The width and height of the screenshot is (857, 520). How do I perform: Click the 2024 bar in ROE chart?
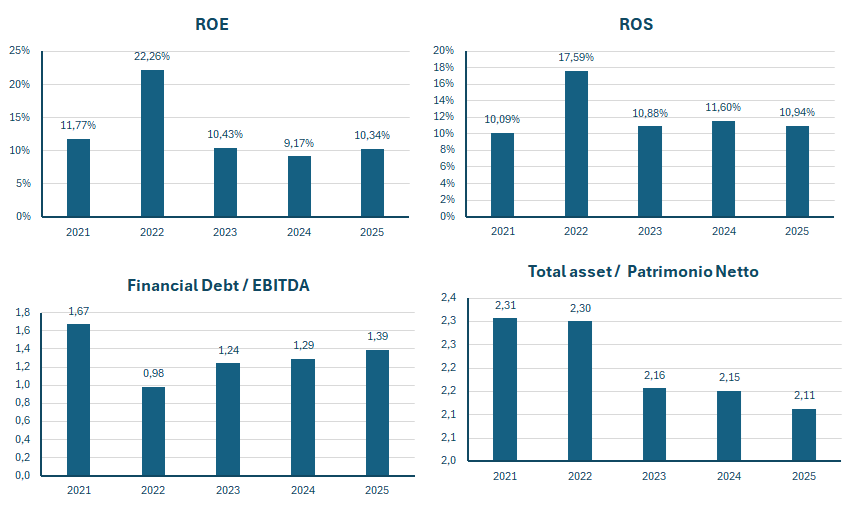pyautogui.click(x=299, y=186)
